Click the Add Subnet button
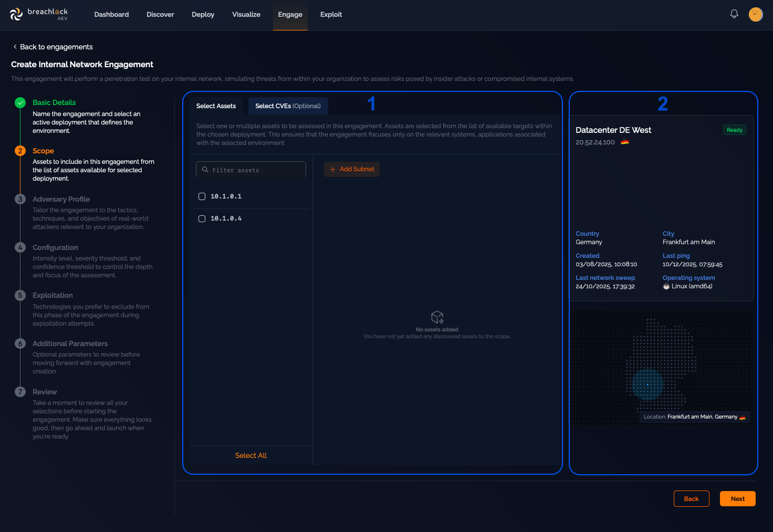Viewport: 773px width, 532px height. 352,169
